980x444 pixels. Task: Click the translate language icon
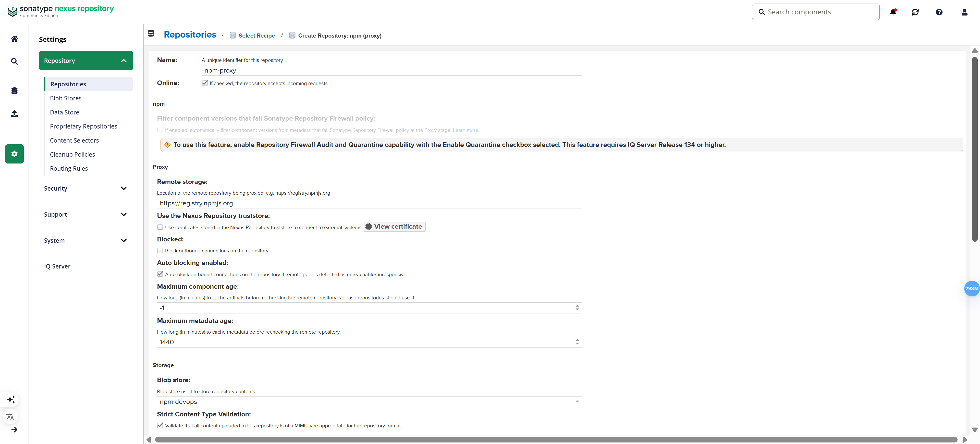pyautogui.click(x=10, y=417)
